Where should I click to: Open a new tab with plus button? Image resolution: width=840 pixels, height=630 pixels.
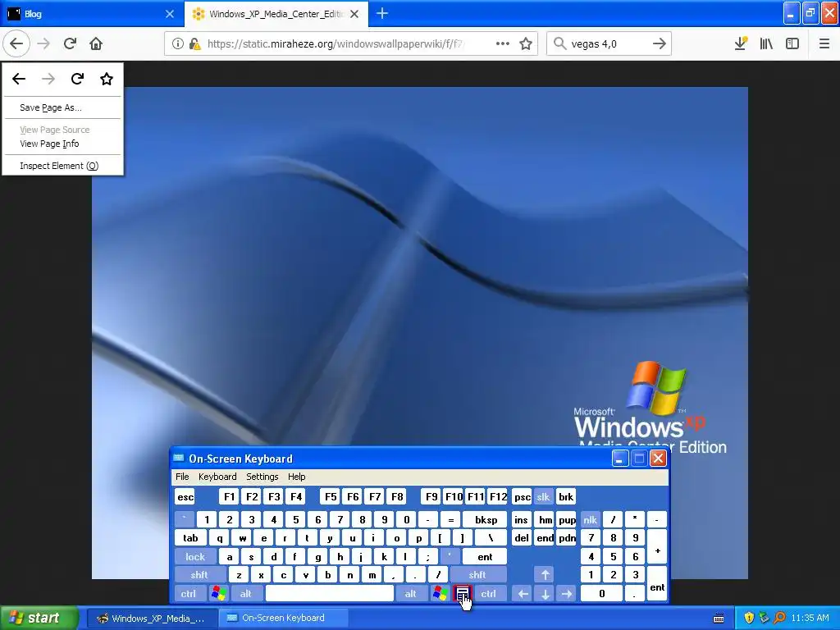(382, 13)
